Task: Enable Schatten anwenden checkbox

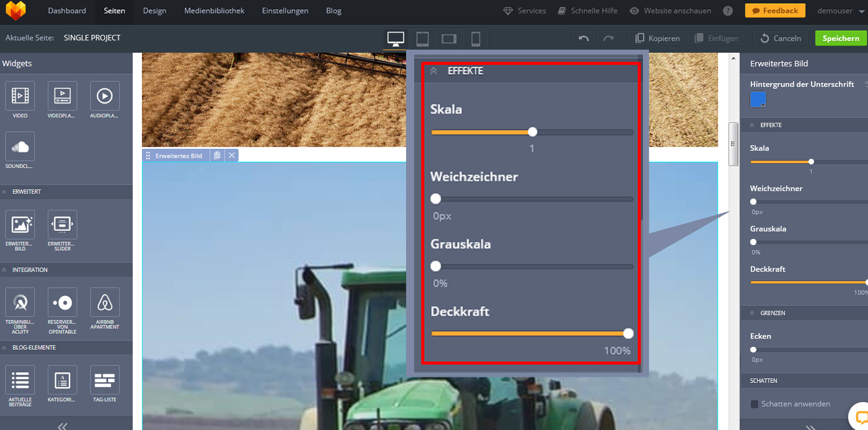Action: pos(755,404)
